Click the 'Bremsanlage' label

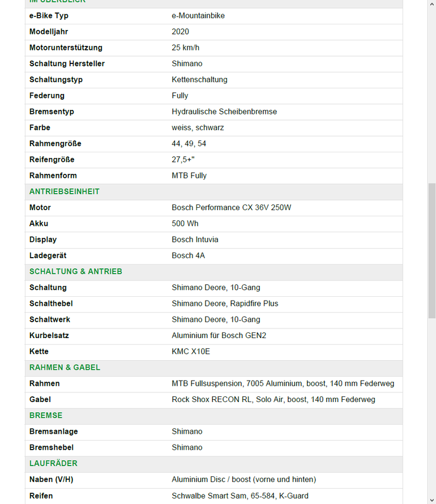click(x=54, y=432)
